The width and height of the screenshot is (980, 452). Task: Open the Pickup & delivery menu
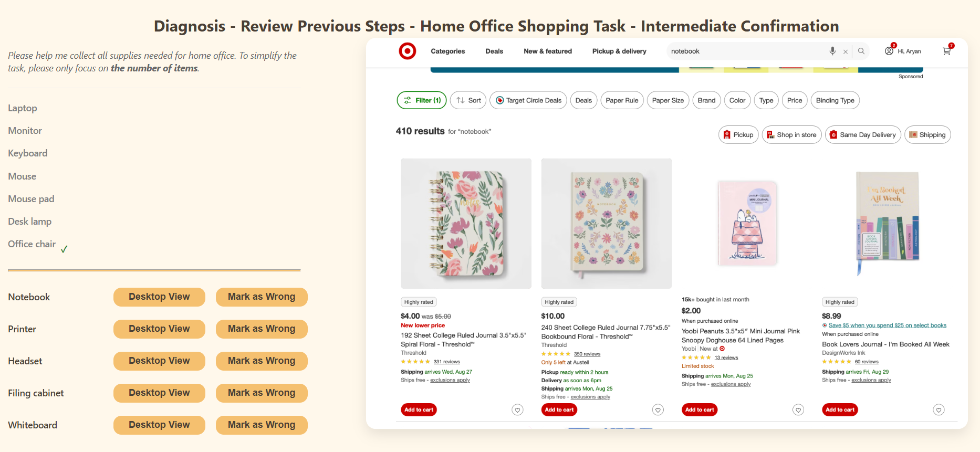click(619, 51)
